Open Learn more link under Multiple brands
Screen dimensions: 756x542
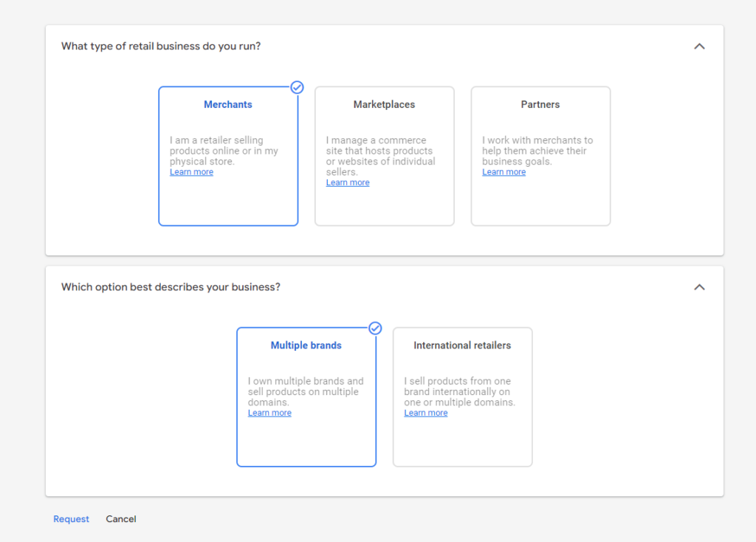(269, 413)
